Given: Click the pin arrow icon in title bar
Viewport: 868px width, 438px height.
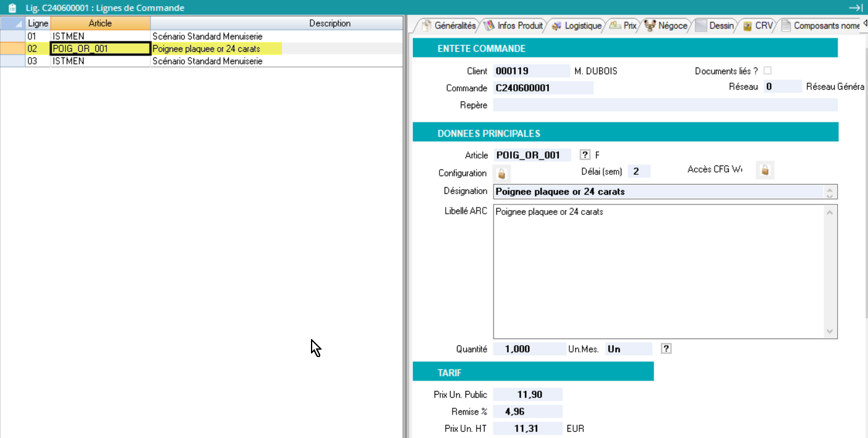Looking at the screenshot, I should pos(856,7).
